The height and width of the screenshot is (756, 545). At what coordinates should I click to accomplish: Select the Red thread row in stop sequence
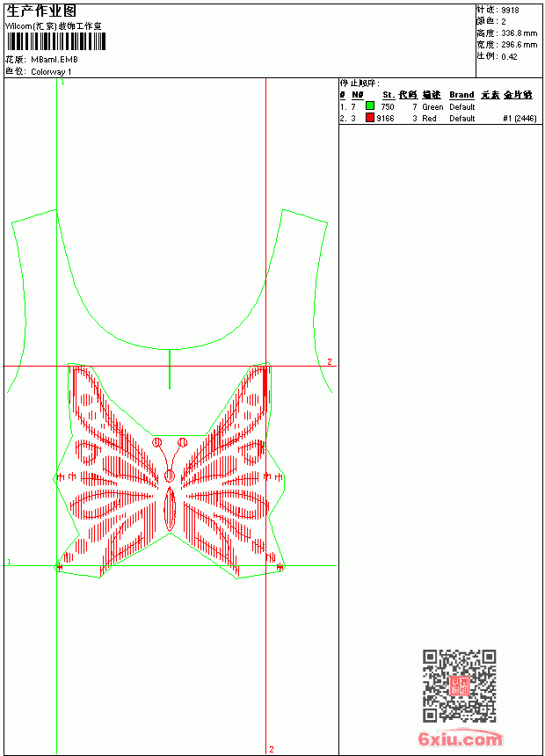click(438, 118)
